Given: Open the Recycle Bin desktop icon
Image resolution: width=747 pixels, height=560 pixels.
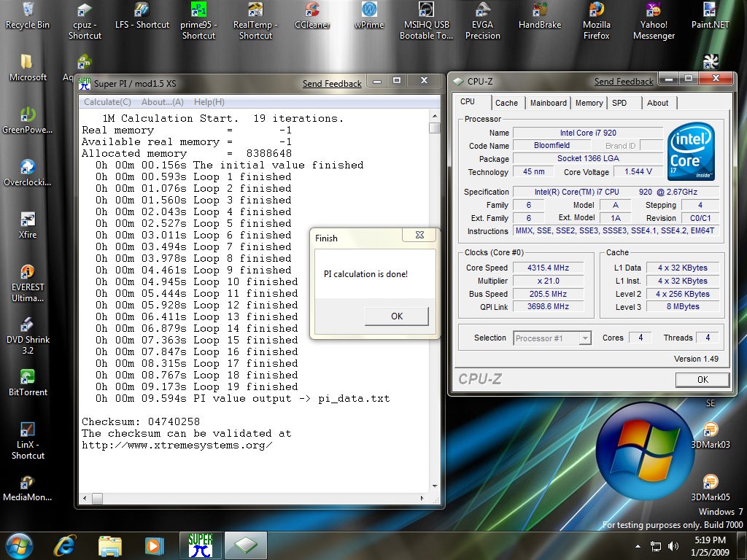Looking at the screenshot, I should pos(28,16).
